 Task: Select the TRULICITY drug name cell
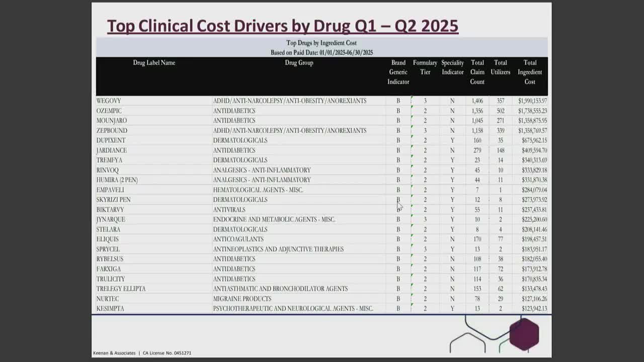pos(111,279)
